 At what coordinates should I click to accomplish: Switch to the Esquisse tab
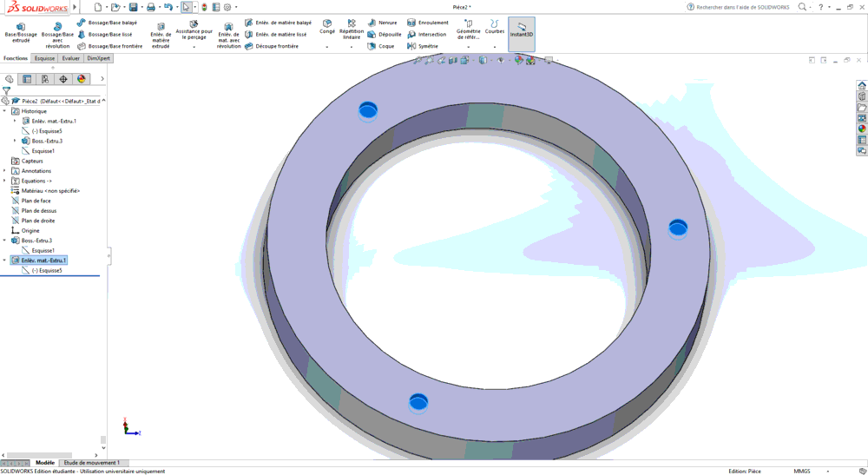(45, 58)
